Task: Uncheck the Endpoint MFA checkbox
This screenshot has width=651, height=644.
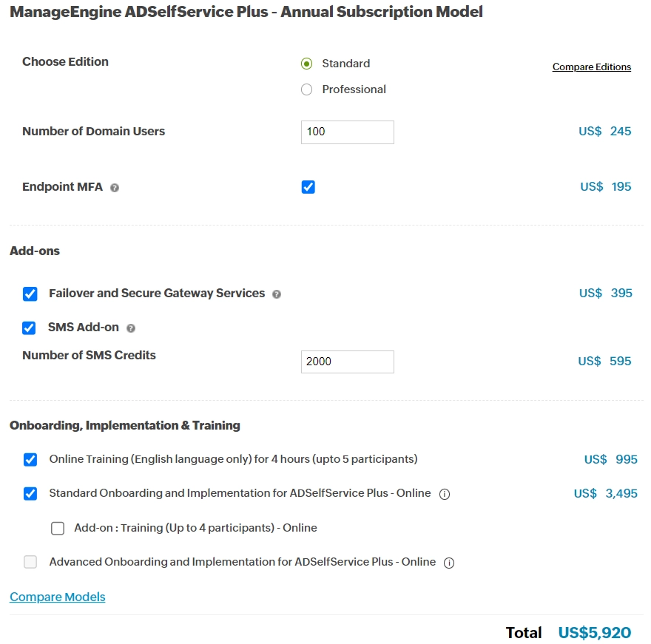Action: (x=308, y=187)
